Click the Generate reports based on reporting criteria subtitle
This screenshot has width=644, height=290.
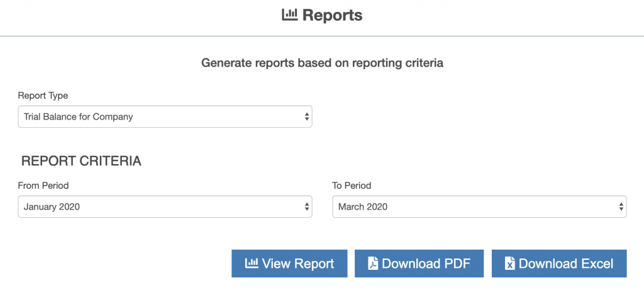click(322, 64)
